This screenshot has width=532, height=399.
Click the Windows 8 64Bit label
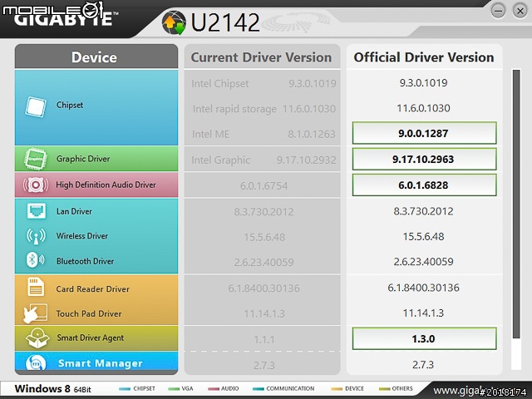tap(52, 389)
